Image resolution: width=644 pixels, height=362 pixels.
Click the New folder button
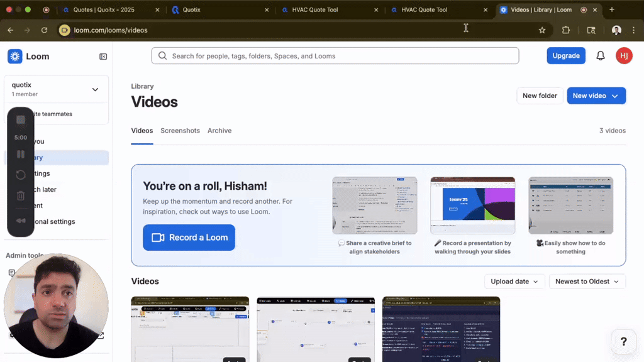[x=539, y=96]
